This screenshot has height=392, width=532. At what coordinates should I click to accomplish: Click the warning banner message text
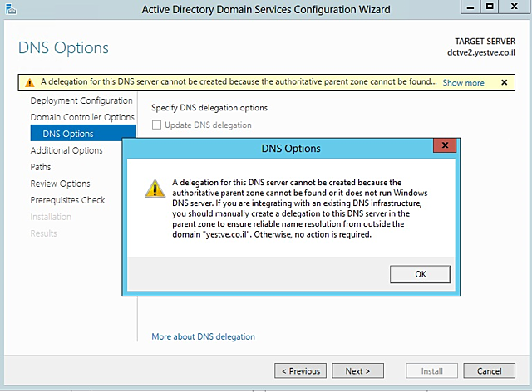239,82
